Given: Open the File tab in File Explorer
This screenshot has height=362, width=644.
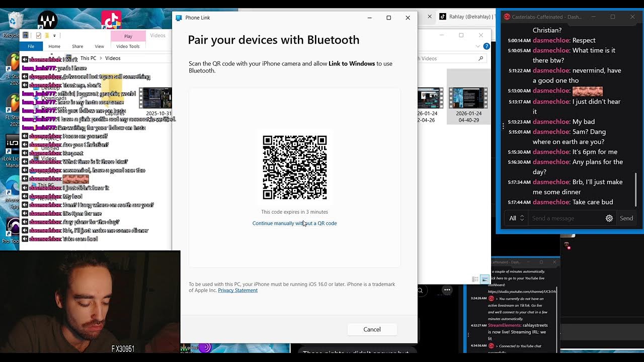Looking at the screenshot, I should coord(31,46).
